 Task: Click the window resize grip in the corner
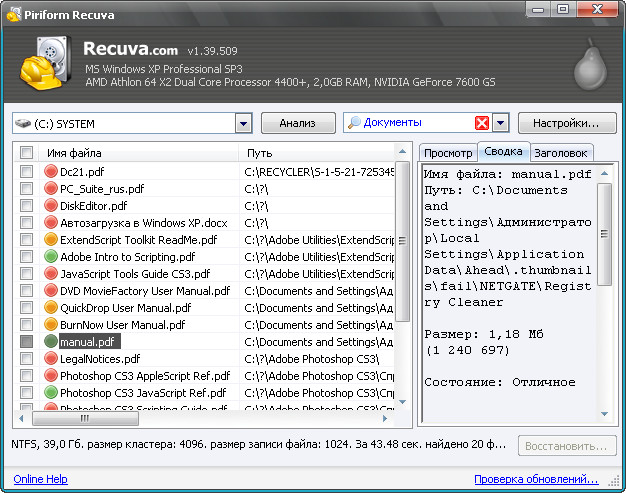click(613, 481)
